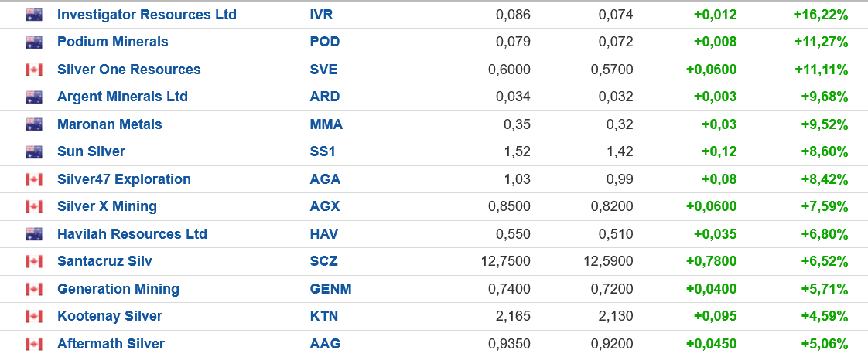868x357 pixels.
Task: Click the Canadian flag beside Silver One Resources
Action: coord(34,70)
